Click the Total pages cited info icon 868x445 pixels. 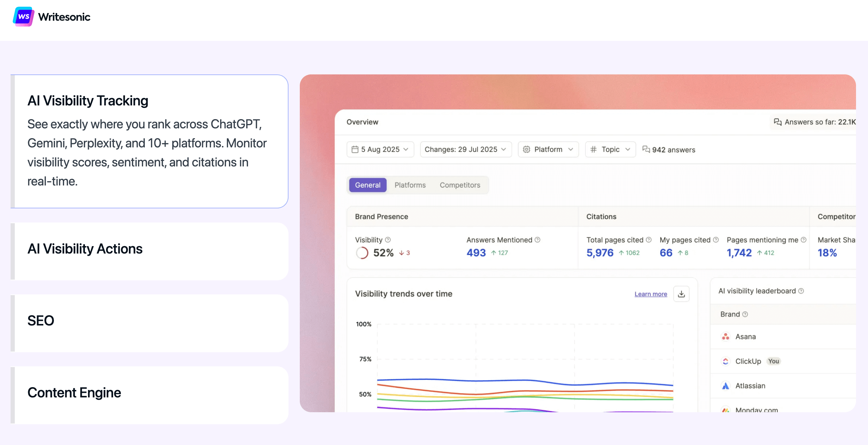click(x=649, y=240)
